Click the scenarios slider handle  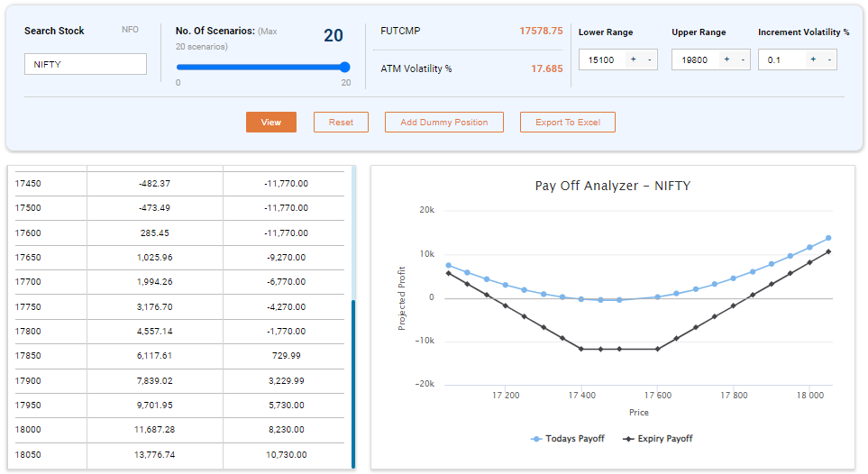click(x=344, y=67)
